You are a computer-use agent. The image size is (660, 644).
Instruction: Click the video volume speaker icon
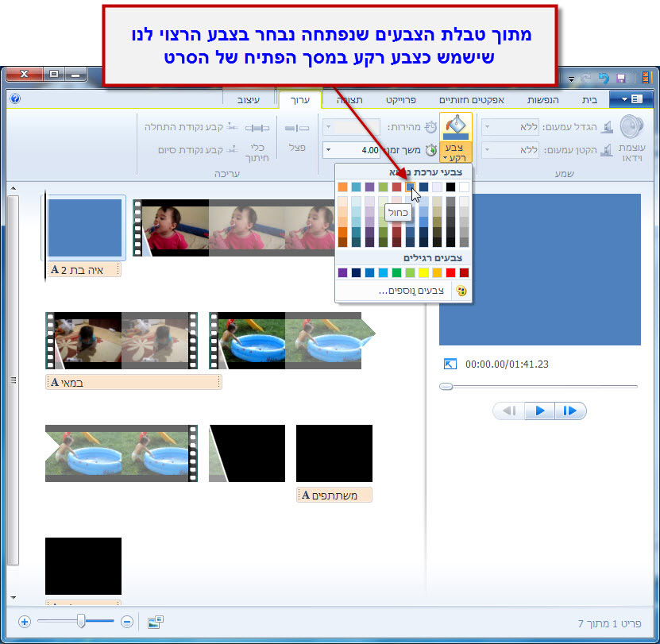pos(631,127)
